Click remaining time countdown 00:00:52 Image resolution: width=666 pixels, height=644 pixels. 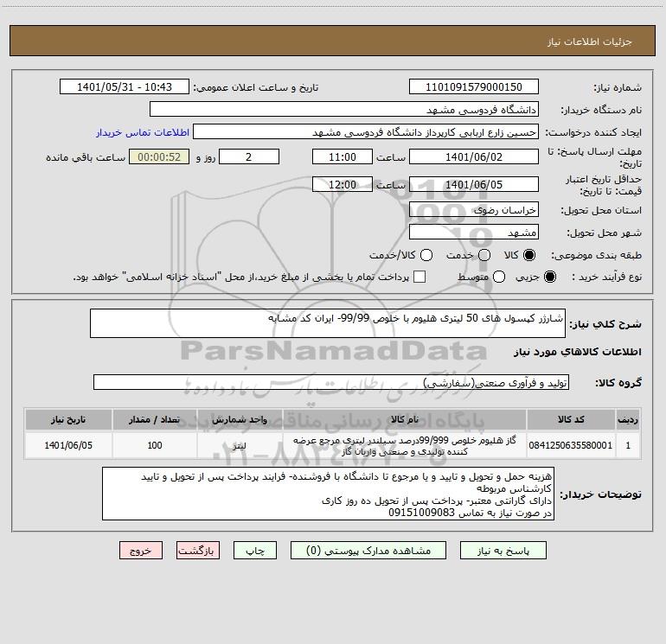(159, 156)
